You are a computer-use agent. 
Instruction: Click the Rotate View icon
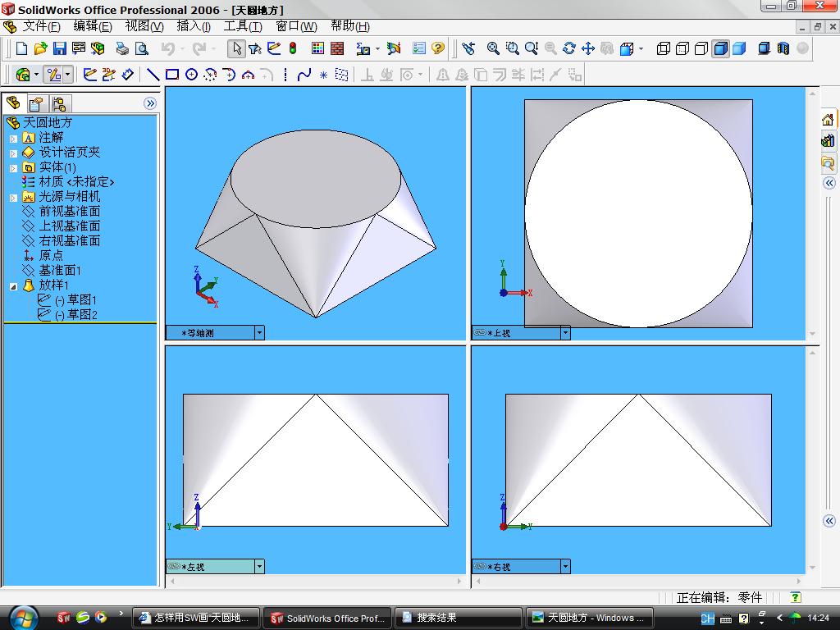pyautogui.click(x=568, y=48)
